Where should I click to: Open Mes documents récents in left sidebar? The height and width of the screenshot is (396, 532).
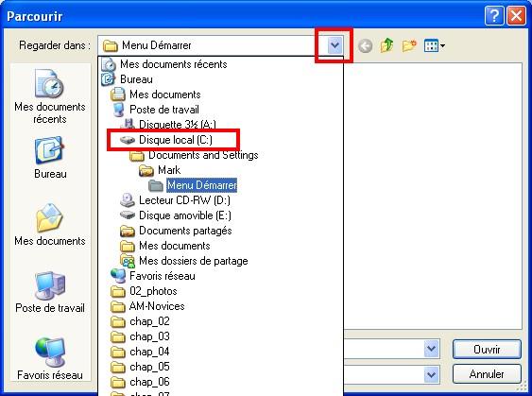coord(50,97)
